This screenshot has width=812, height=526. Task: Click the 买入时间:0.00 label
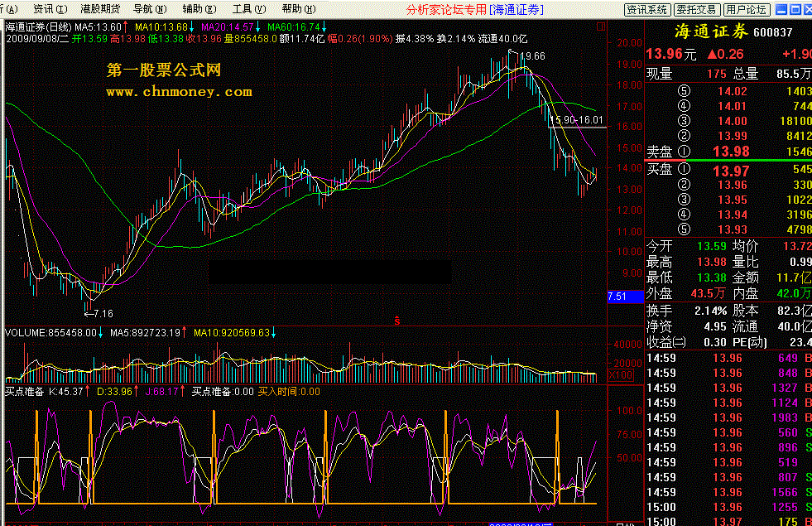click(x=289, y=392)
